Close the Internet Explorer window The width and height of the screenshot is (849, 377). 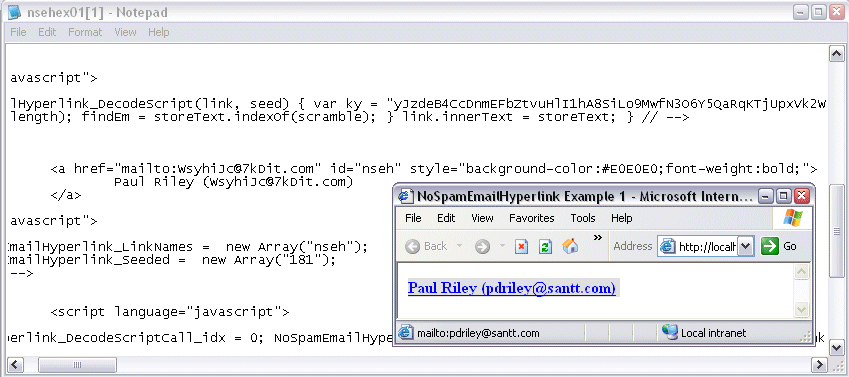[801, 196]
